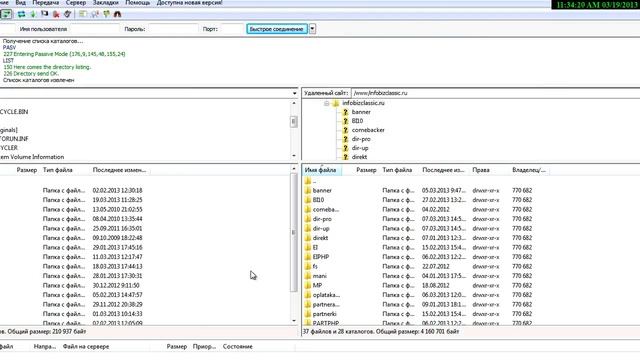The width and height of the screenshot is (640, 360).
Task: Open the 'Доступна новая версия!' menu item
Action: coord(189,2)
